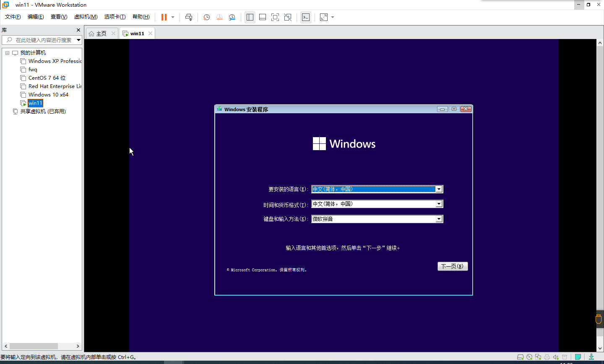This screenshot has height=364, width=604.
Task: Select the win11 tab
Action: coord(137,34)
